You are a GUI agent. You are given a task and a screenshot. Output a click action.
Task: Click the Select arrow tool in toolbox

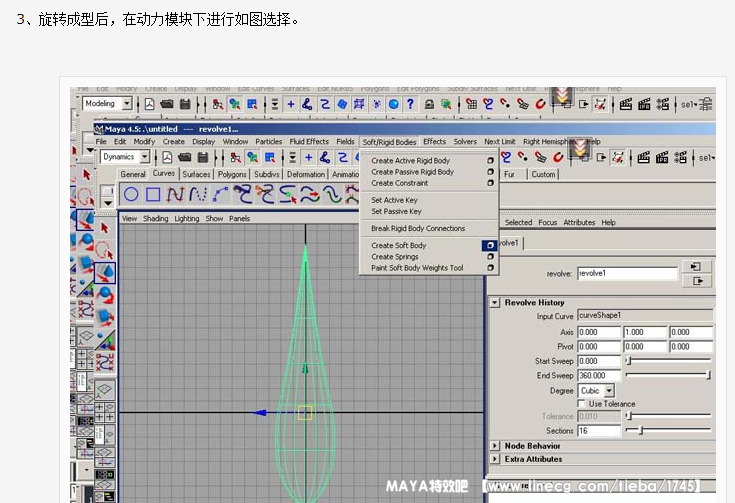click(x=87, y=174)
